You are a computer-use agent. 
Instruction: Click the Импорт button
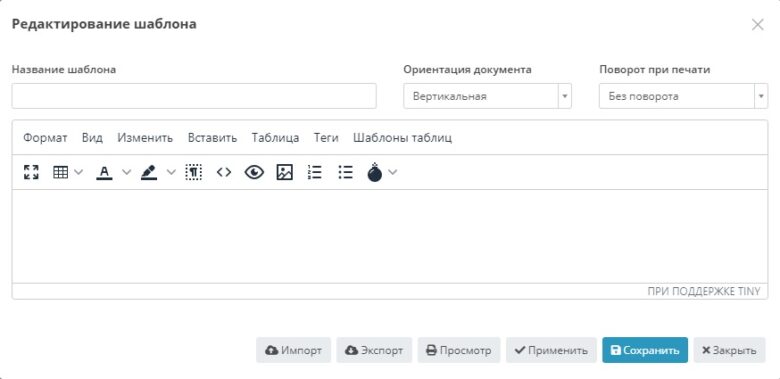click(x=293, y=350)
